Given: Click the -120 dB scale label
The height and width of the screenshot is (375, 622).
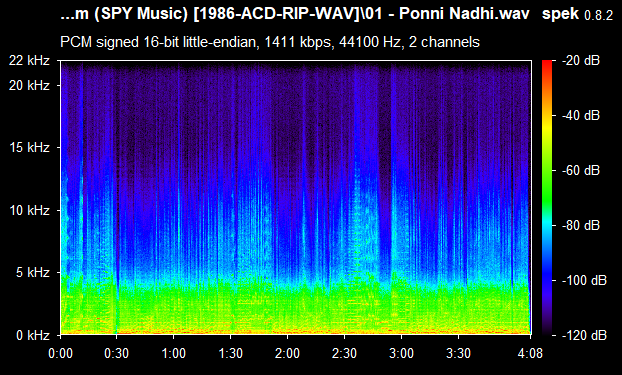Looking at the screenshot, I should click(x=585, y=335).
